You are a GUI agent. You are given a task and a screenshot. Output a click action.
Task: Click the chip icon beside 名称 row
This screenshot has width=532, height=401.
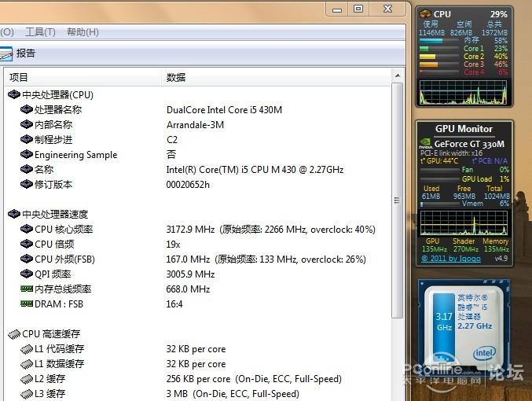tap(26, 169)
